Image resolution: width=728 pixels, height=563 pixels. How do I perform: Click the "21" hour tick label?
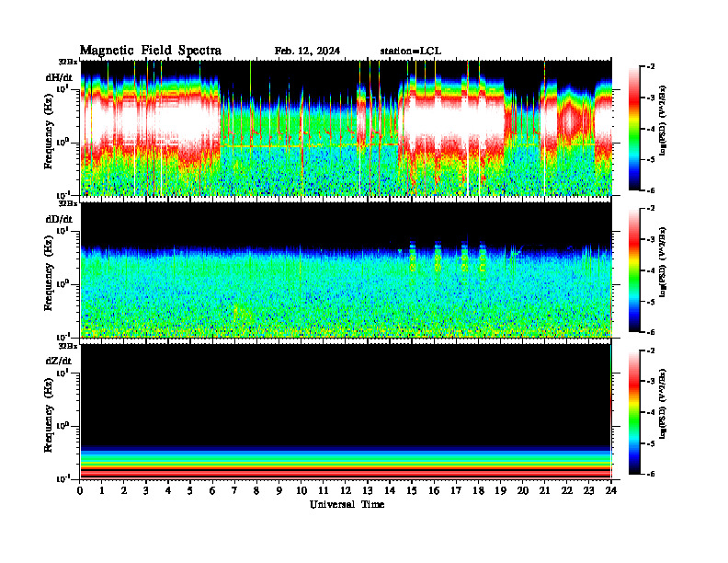click(x=544, y=490)
